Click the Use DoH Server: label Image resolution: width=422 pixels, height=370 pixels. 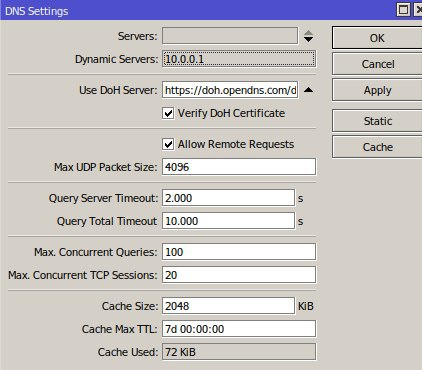coord(118,90)
